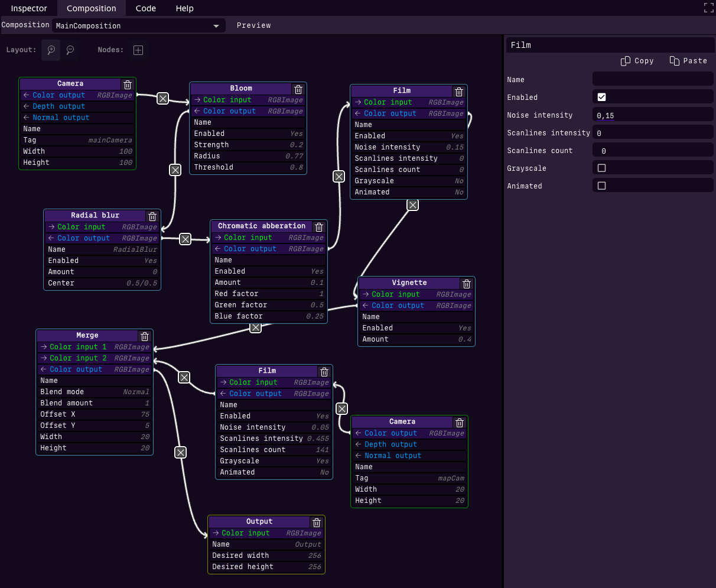Check the Animated checkbox
Image resolution: width=716 pixels, height=588 pixels.
tap(601, 186)
